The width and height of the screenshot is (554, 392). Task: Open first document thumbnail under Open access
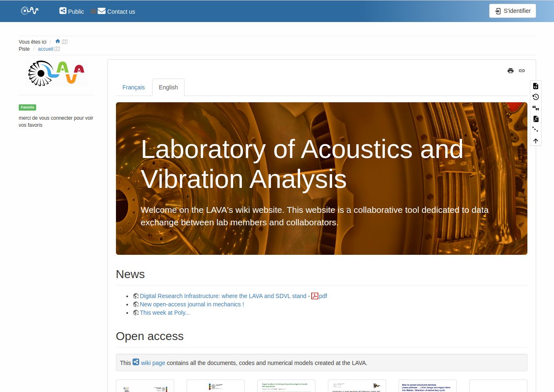tap(145, 386)
